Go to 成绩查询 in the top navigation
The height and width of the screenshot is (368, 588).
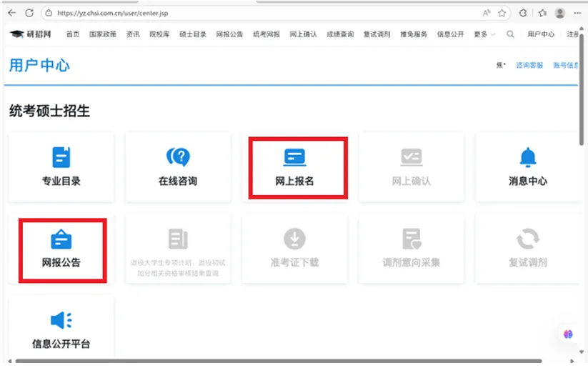(340, 34)
